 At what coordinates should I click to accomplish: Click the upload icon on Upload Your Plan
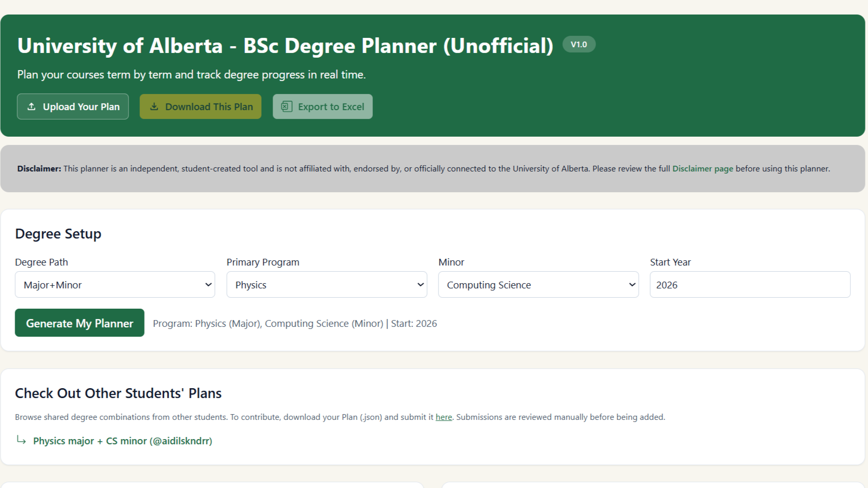[x=31, y=106]
